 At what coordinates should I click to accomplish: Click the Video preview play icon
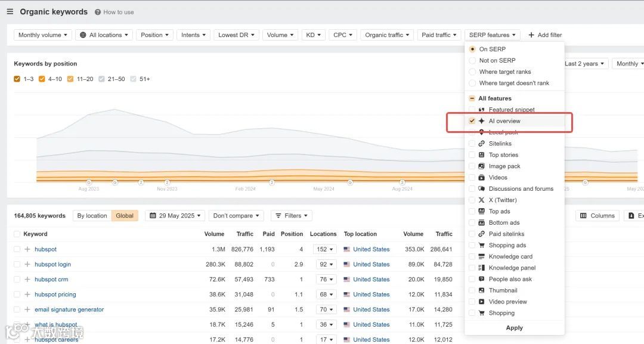481,302
